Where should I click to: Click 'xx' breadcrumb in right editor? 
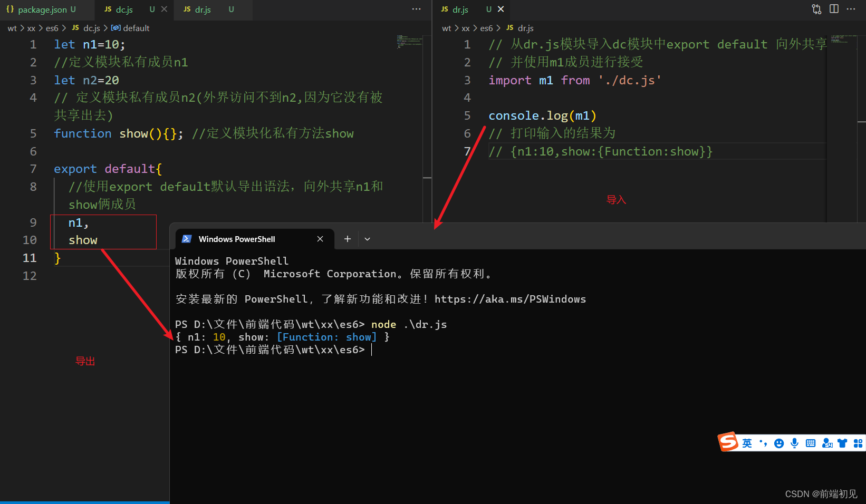click(x=466, y=28)
